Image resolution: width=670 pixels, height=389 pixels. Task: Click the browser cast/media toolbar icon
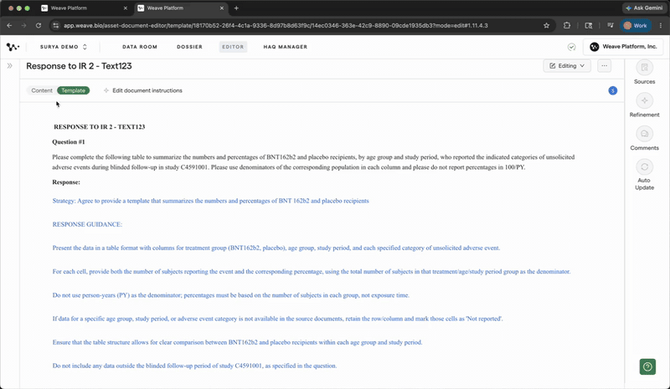pos(588,26)
